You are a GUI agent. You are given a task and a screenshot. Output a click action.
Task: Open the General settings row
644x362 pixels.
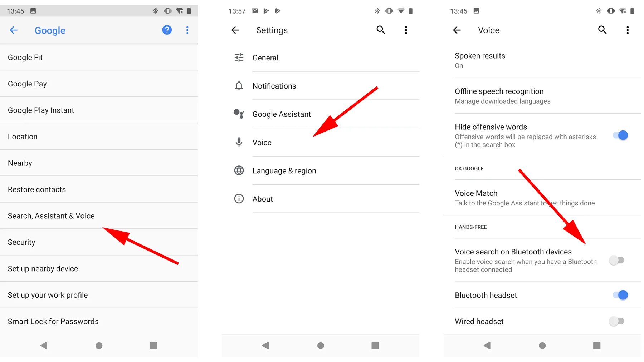pyautogui.click(x=321, y=58)
